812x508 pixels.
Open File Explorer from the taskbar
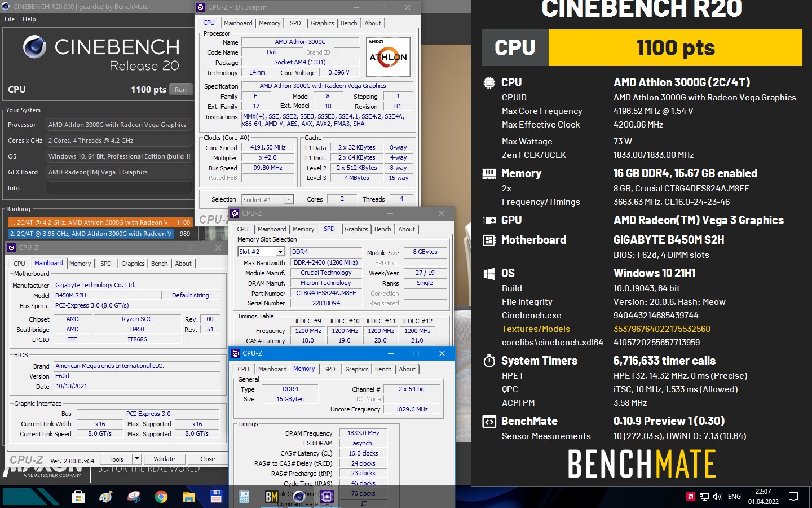(x=188, y=497)
